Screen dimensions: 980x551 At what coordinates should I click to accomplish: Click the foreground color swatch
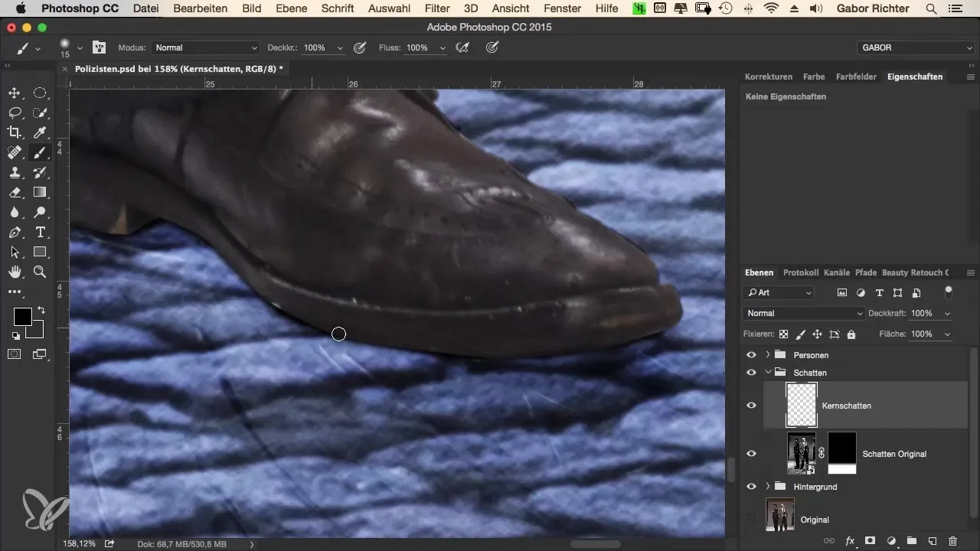coord(22,317)
